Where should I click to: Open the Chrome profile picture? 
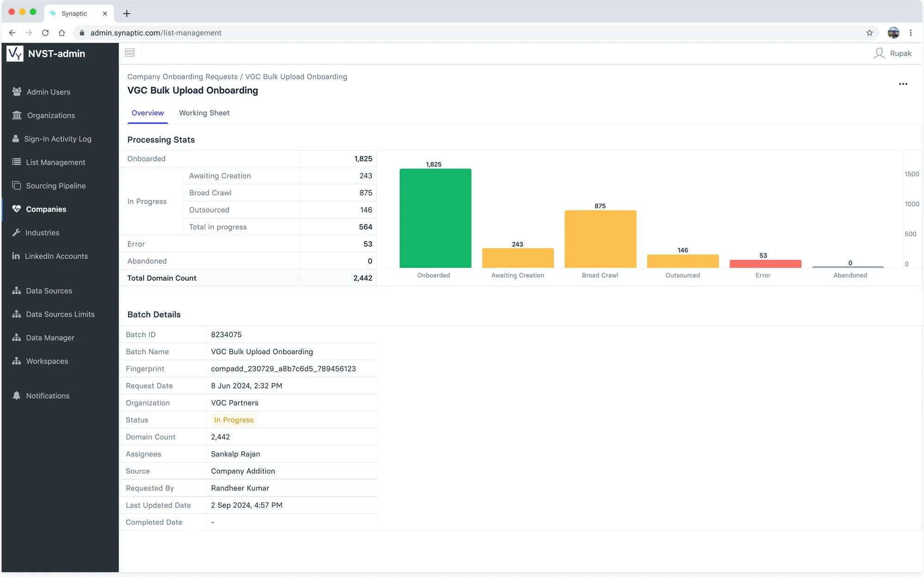(894, 33)
